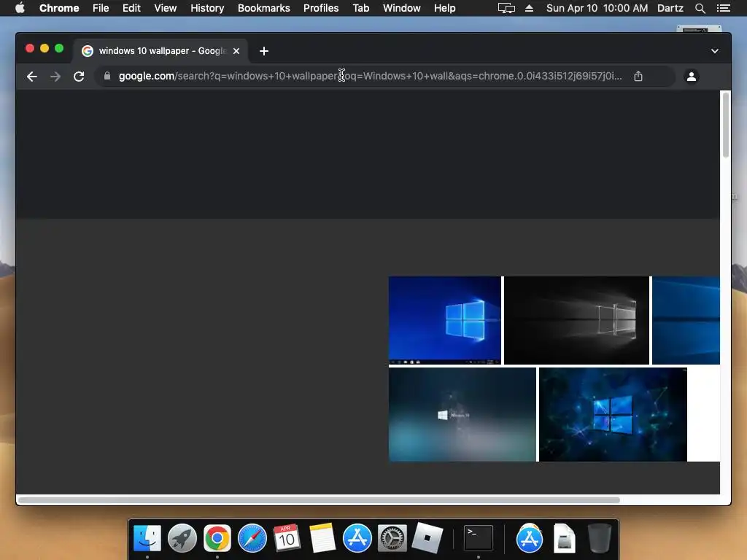
Task: Open the File menu
Action: pos(101,8)
